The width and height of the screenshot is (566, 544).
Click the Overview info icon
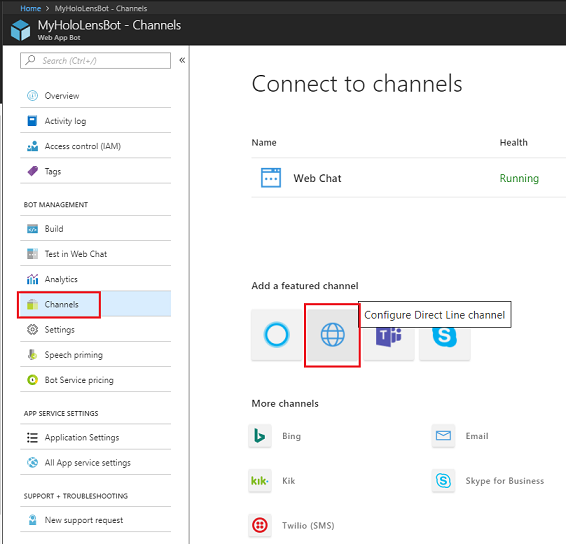(32, 96)
